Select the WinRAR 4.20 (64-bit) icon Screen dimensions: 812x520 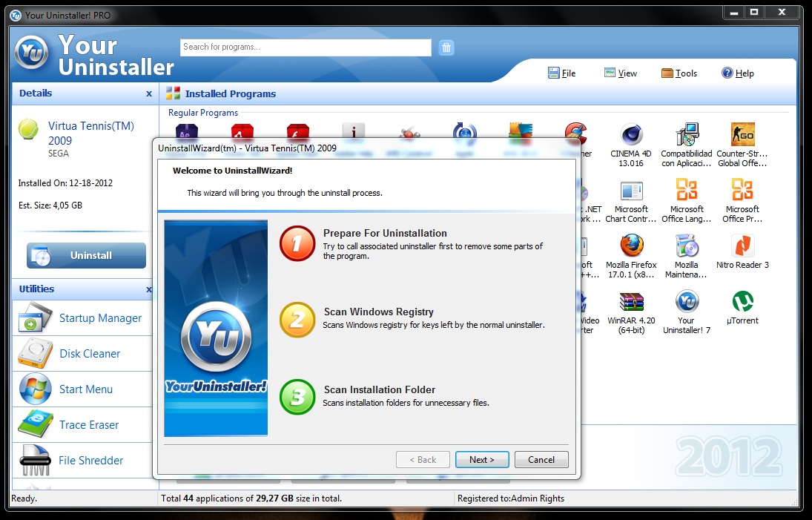[x=631, y=301]
